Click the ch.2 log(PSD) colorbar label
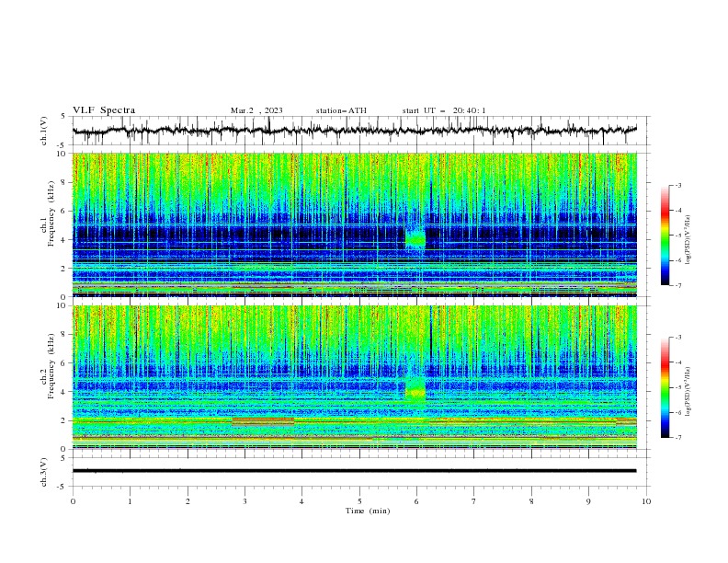This screenshot has height=563, width=728. [688, 392]
